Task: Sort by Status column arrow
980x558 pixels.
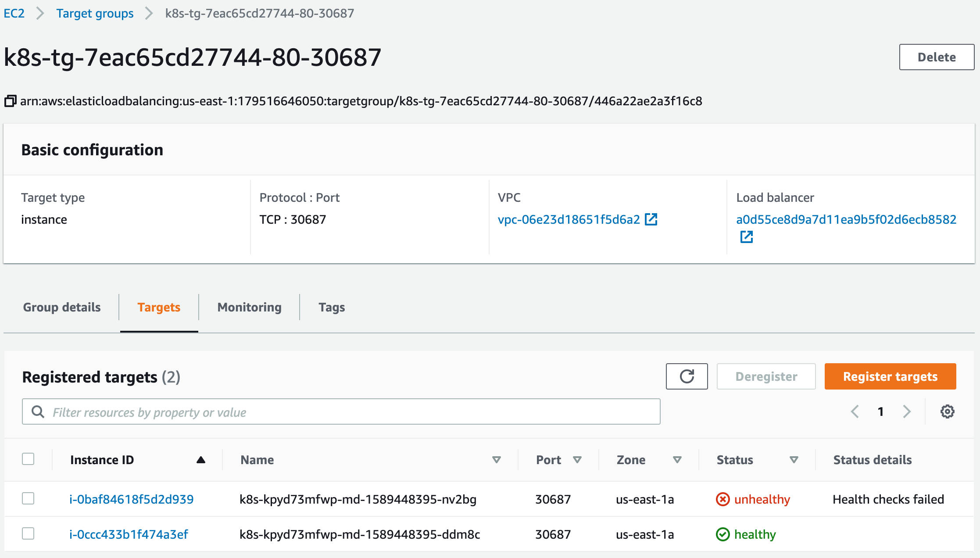Action: 794,460
